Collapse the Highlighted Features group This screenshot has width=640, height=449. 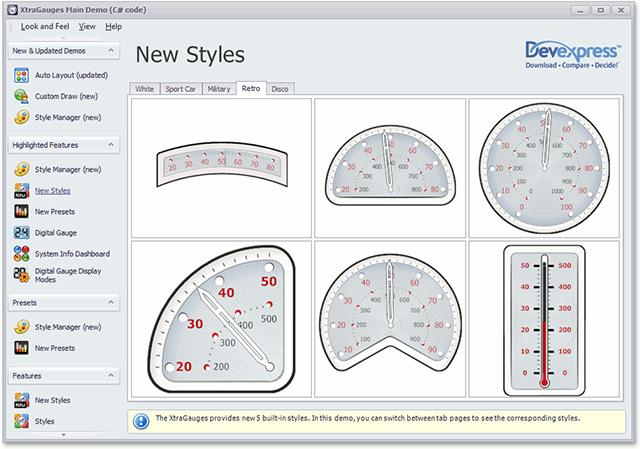pyautogui.click(x=112, y=145)
